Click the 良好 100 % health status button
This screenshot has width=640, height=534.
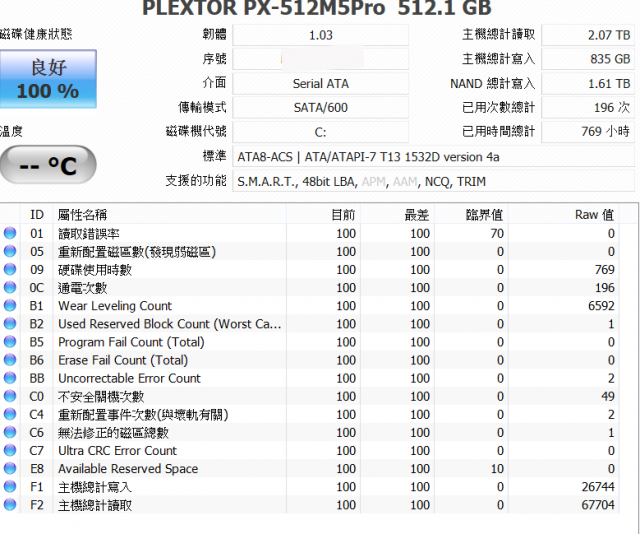pyautogui.click(x=48, y=79)
